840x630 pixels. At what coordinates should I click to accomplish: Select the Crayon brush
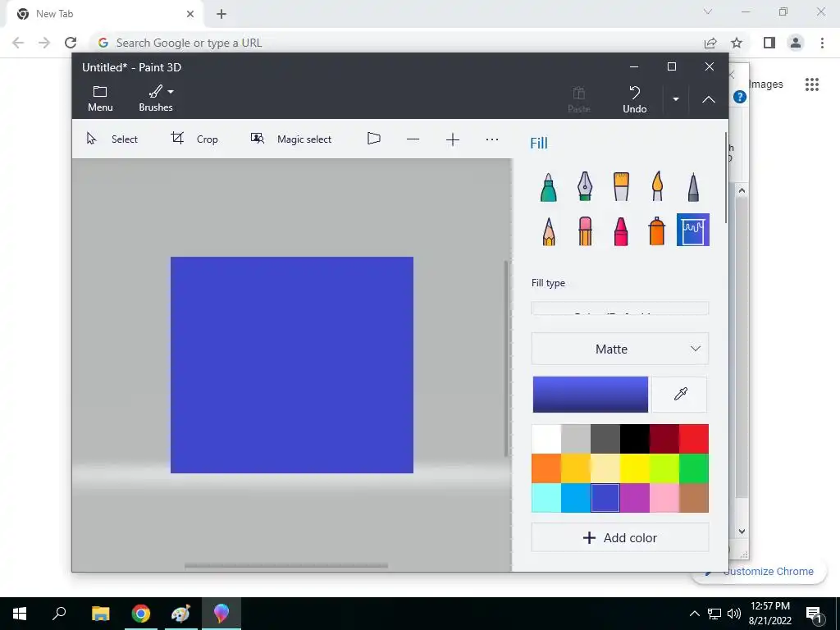621,231
